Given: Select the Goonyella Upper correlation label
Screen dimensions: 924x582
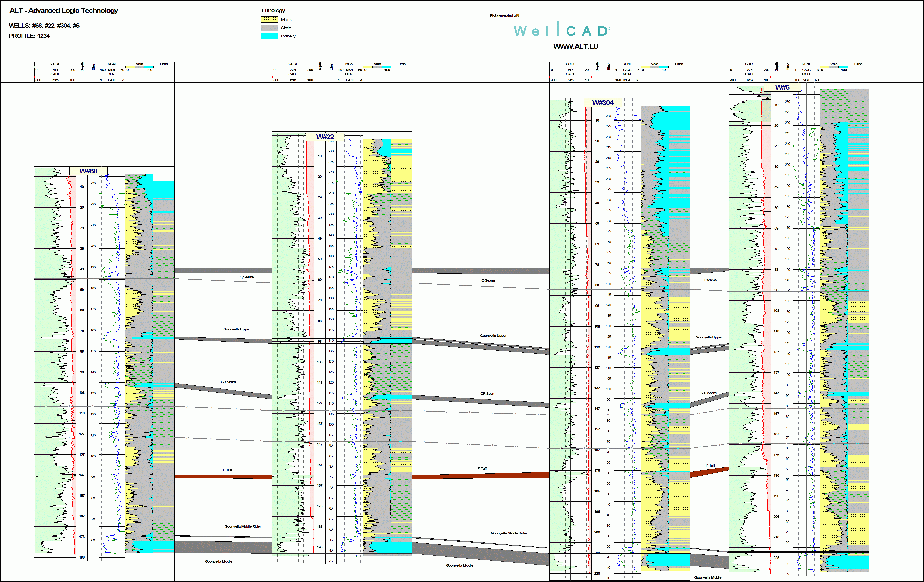Looking at the screenshot, I should [236, 329].
